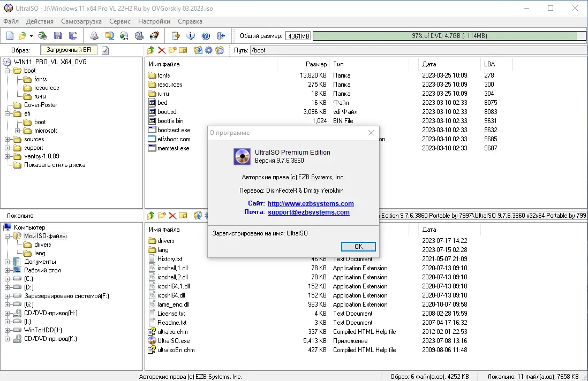Click the Extract icon in image pane toolbar
Image resolution: width=588 pixels, height=381 pixels.
tap(198, 50)
